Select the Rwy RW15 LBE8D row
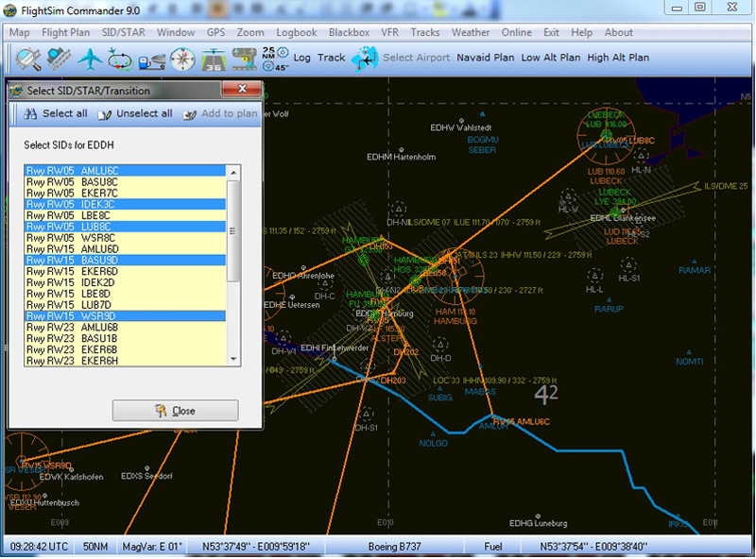The width and height of the screenshot is (756, 559). tap(125, 294)
